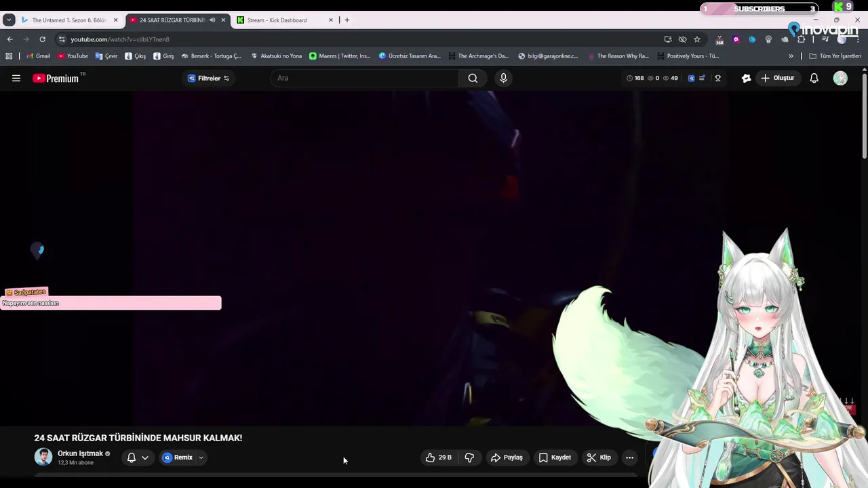This screenshot has height=488, width=868.
Task: Click the trophy icon in YouTube header
Action: point(717,78)
